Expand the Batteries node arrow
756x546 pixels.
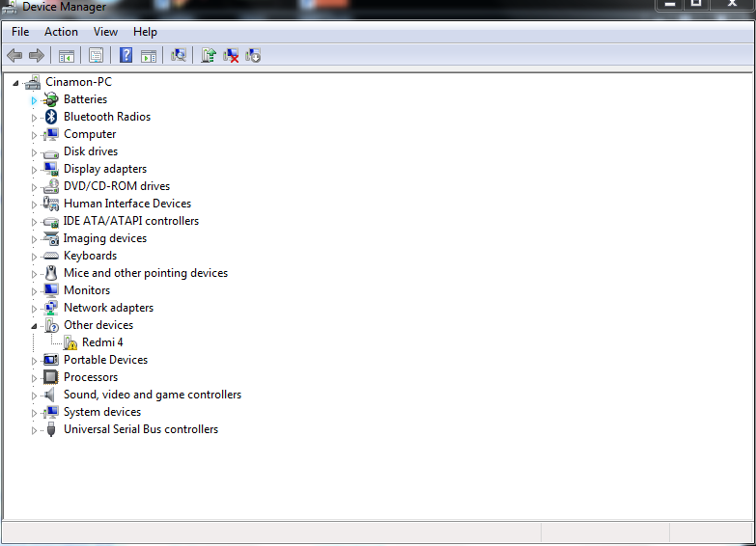(34, 100)
